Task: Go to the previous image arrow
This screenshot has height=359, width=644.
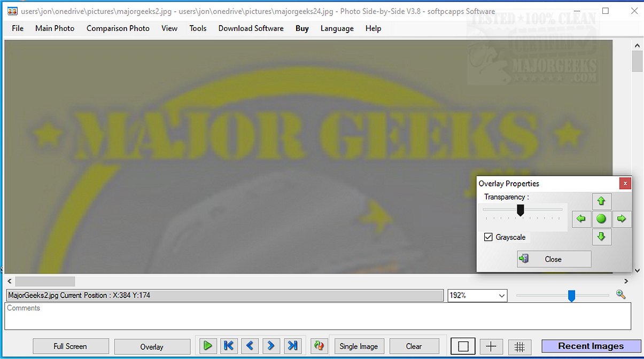Action: [x=250, y=346]
